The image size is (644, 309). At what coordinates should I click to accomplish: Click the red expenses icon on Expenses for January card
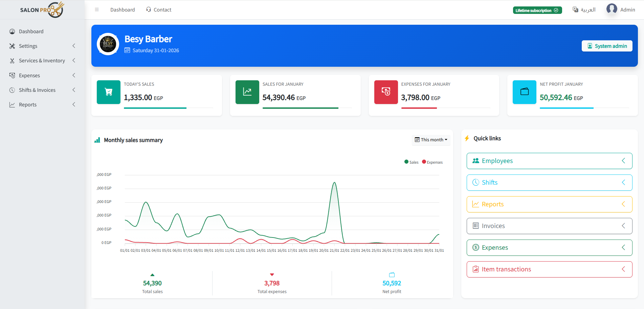(386, 92)
